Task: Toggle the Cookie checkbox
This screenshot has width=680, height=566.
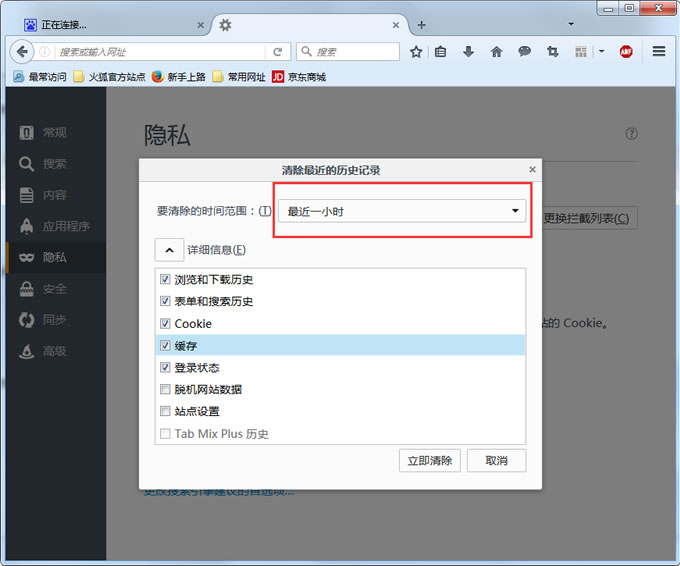Action: click(x=166, y=324)
